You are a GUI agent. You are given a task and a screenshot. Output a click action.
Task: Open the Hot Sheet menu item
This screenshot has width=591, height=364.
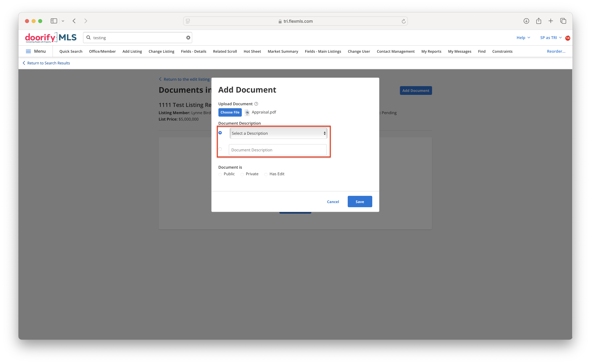(x=252, y=51)
